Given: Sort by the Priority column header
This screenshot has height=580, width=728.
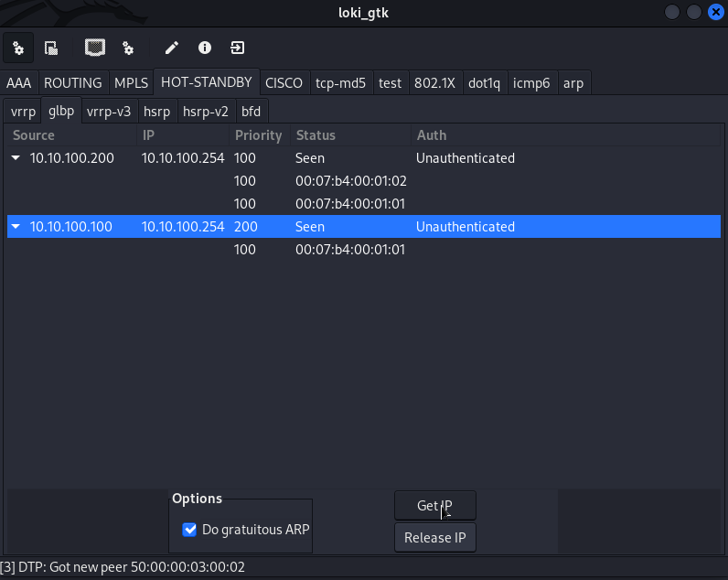Looking at the screenshot, I should 259,135.
